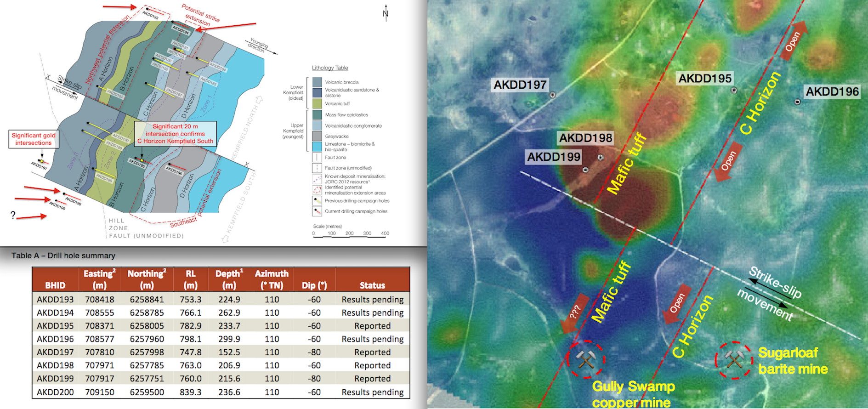868x409 pixels.
Task: Click the Azimuth column header
Action: pos(272,279)
